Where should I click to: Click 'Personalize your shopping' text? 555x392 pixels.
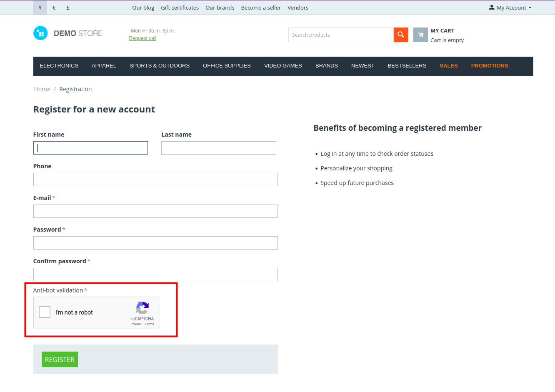pyautogui.click(x=357, y=168)
